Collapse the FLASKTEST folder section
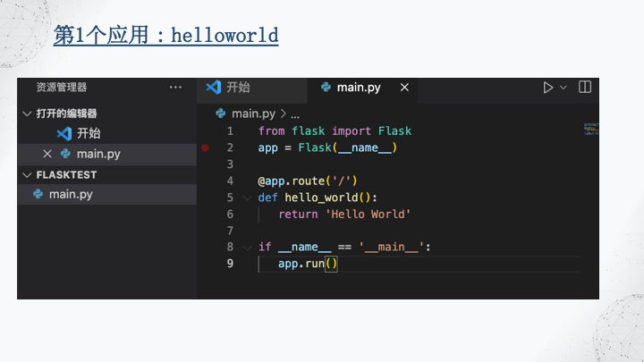The image size is (644, 362). click(27, 175)
